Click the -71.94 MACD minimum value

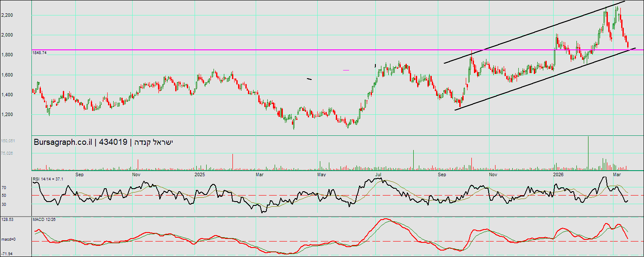tap(7, 254)
